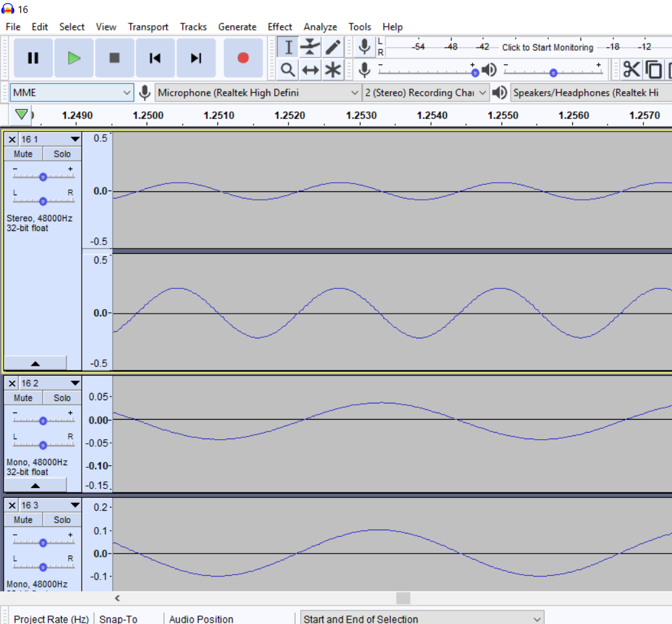Open track 16 3 name dropdown menu
The image size is (672, 624).
coord(50,506)
